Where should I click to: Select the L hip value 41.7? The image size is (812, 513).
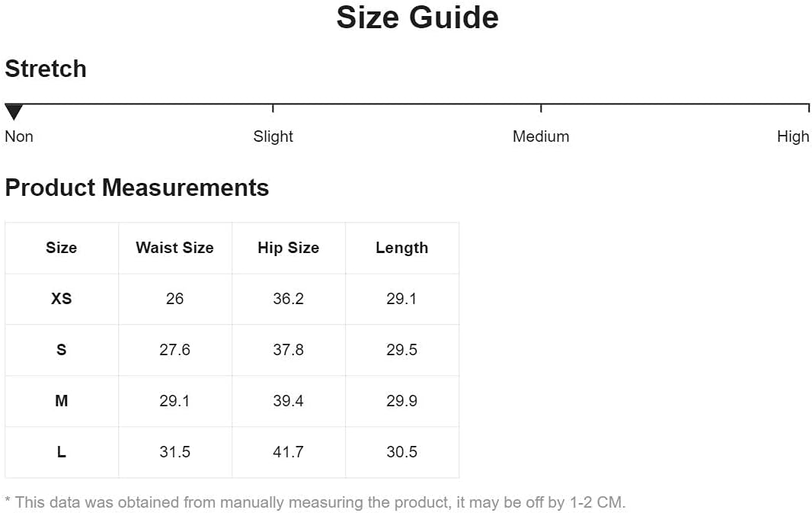(289, 452)
